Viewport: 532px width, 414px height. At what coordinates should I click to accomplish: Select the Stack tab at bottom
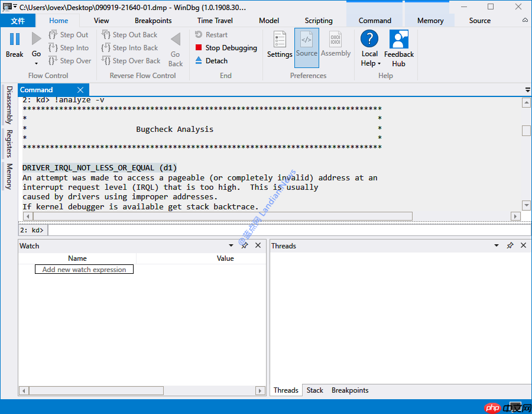314,390
